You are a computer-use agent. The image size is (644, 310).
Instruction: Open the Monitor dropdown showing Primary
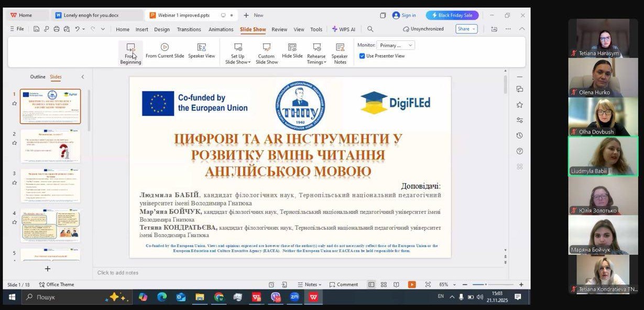[396, 46]
